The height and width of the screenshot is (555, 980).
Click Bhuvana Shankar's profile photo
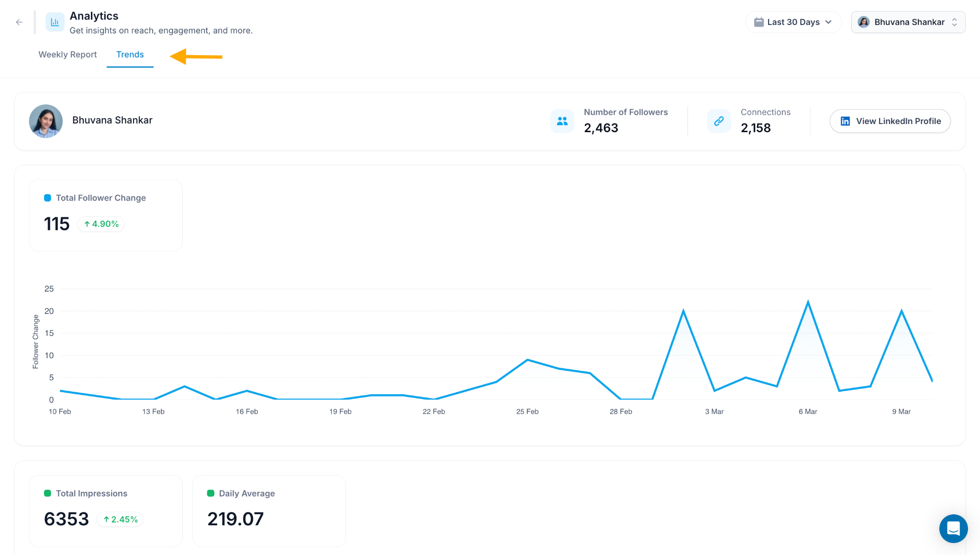(46, 121)
